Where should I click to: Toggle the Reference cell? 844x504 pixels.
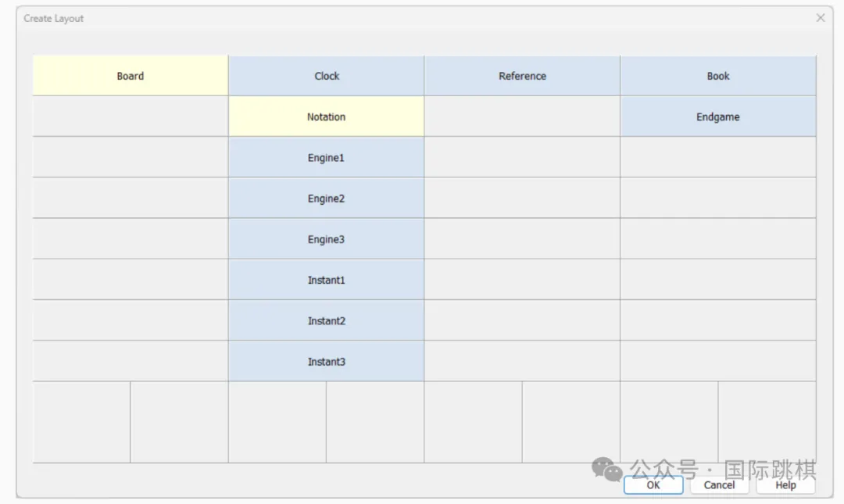(522, 76)
